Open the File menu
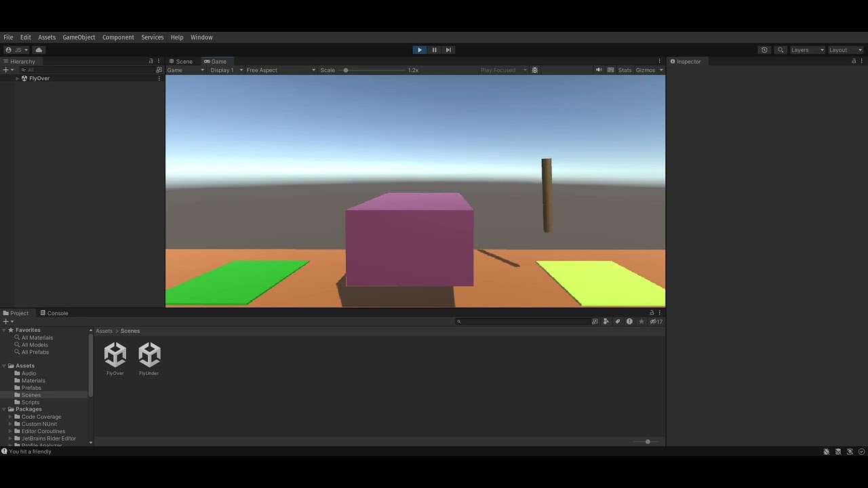The width and height of the screenshot is (868, 488). pyautogui.click(x=8, y=37)
